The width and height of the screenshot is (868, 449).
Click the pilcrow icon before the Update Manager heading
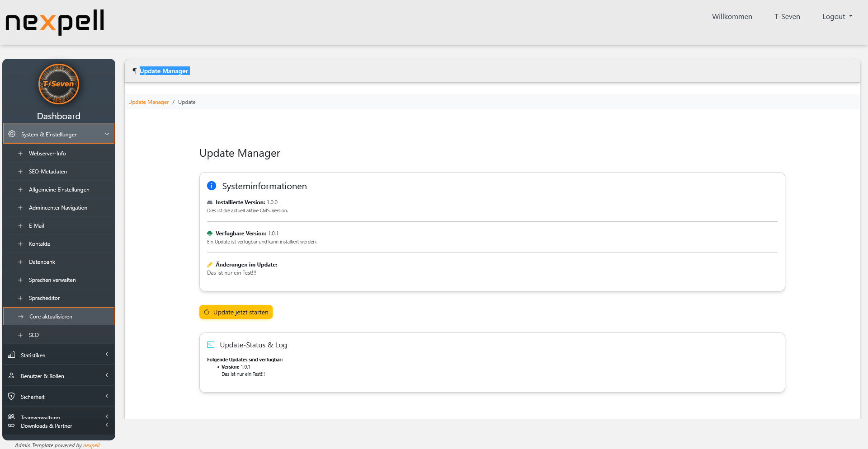tap(134, 71)
